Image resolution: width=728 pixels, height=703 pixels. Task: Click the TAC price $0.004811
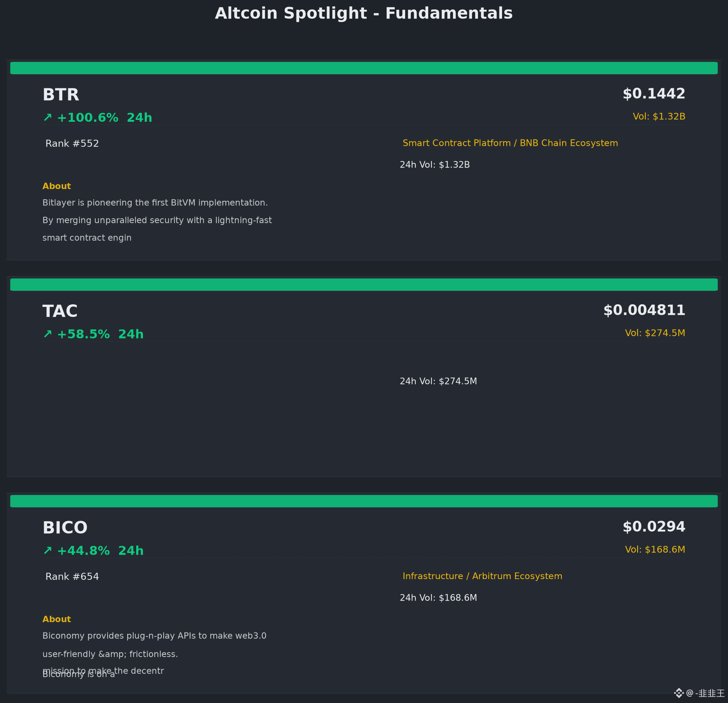coord(644,310)
